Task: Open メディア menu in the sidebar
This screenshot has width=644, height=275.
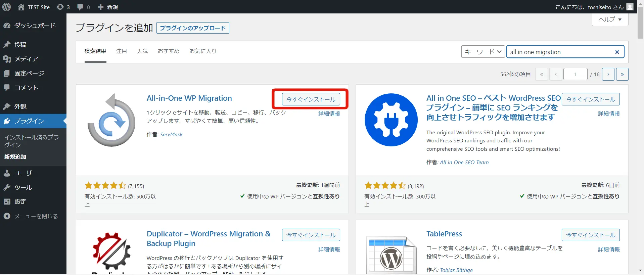Action: coord(33,59)
